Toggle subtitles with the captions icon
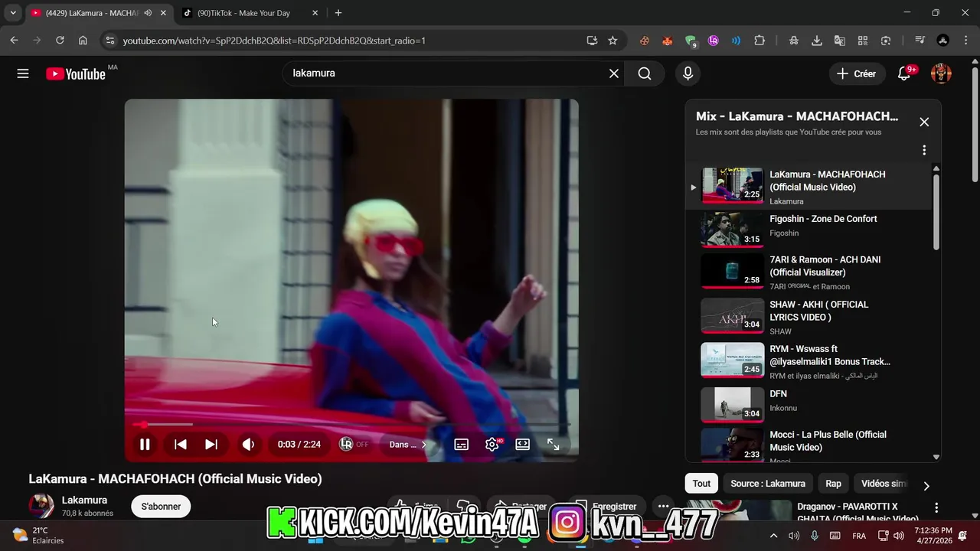This screenshot has width=980, height=551. (x=462, y=445)
